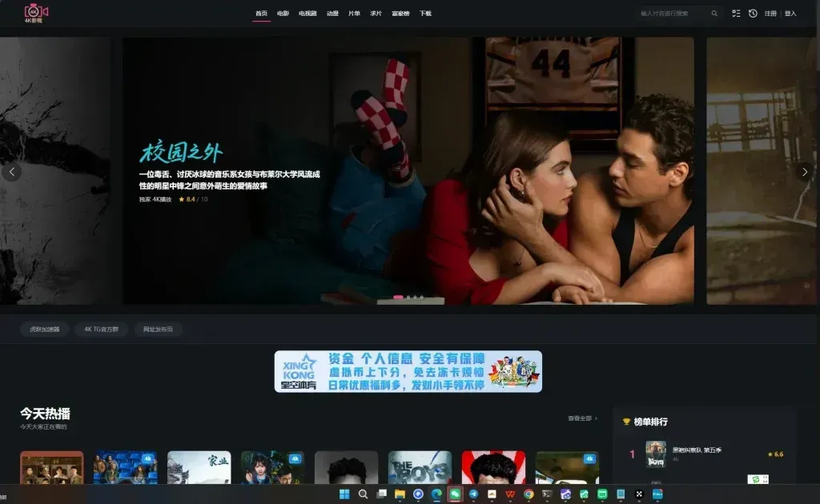Open the 下载 navigation tab
The image size is (820, 504).
coord(425,14)
